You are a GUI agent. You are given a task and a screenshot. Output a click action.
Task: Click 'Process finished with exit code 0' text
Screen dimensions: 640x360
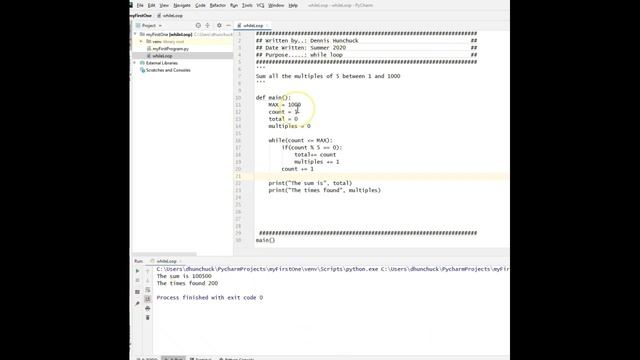(210, 298)
